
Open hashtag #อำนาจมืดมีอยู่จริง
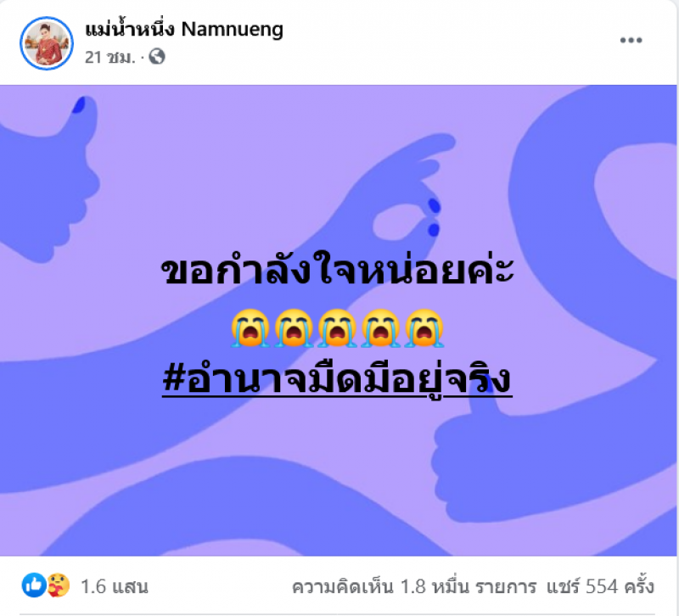(x=337, y=379)
